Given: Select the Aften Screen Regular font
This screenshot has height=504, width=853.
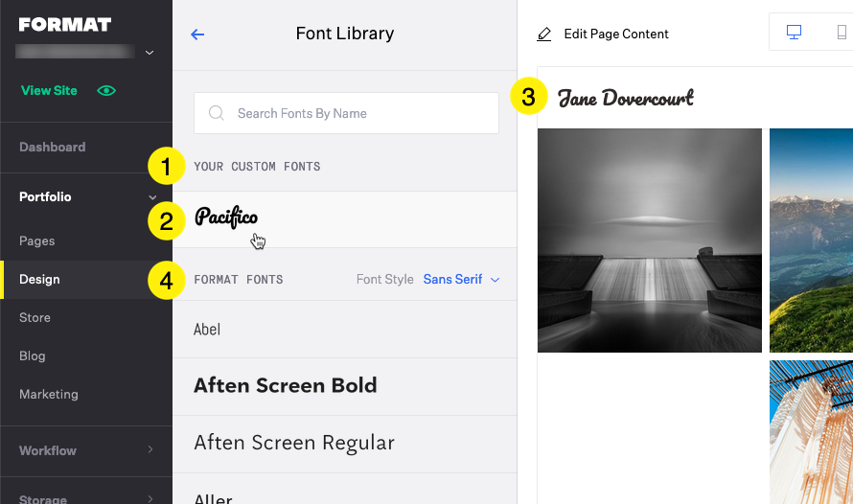Looking at the screenshot, I should pyautogui.click(x=345, y=444).
